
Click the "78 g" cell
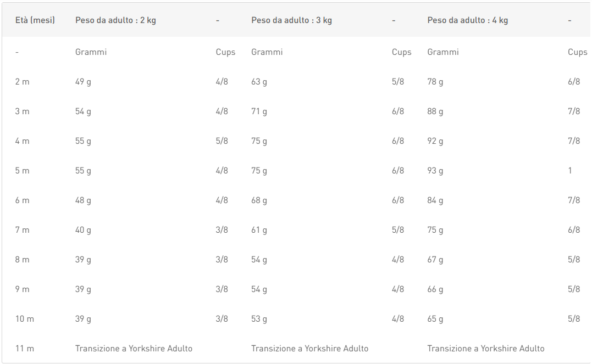coord(435,82)
